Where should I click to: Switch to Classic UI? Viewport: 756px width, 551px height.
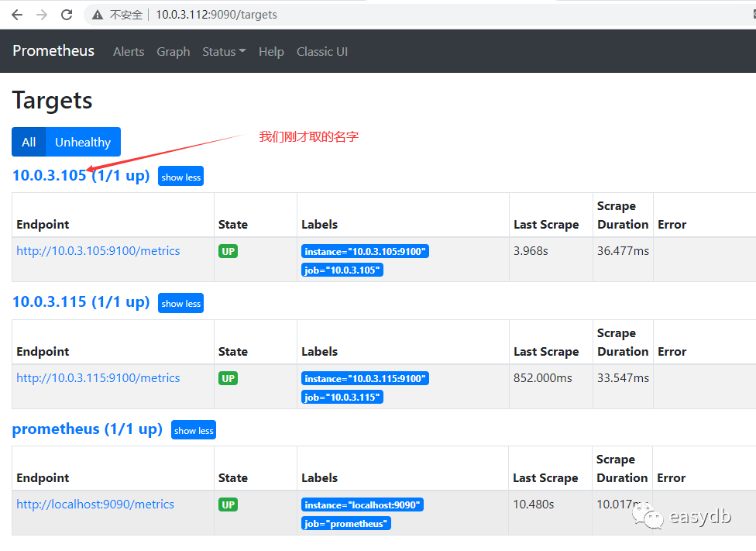(x=322, y=52)
